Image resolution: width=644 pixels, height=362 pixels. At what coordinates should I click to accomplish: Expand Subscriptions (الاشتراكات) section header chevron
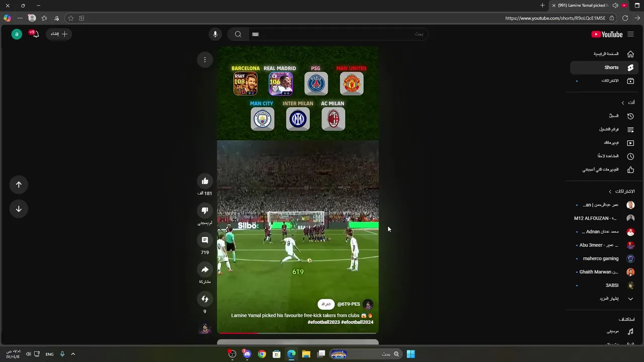click(x=610, y=192)
